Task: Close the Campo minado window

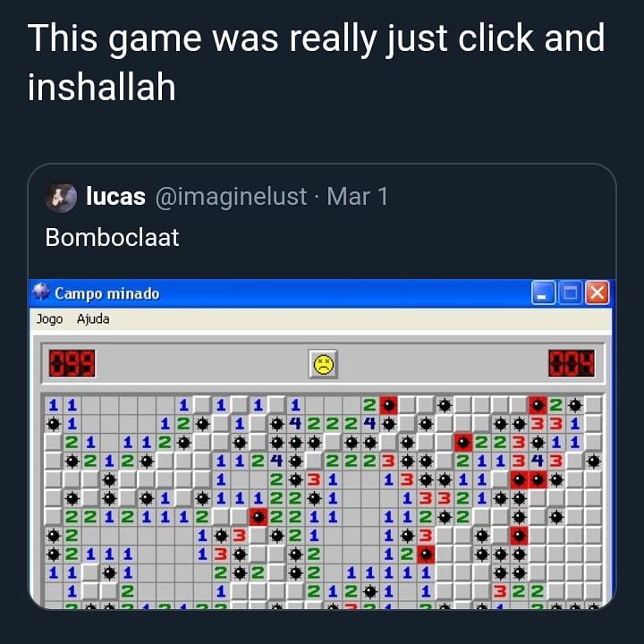Action: pyautogui.click(x=597, y=292)
